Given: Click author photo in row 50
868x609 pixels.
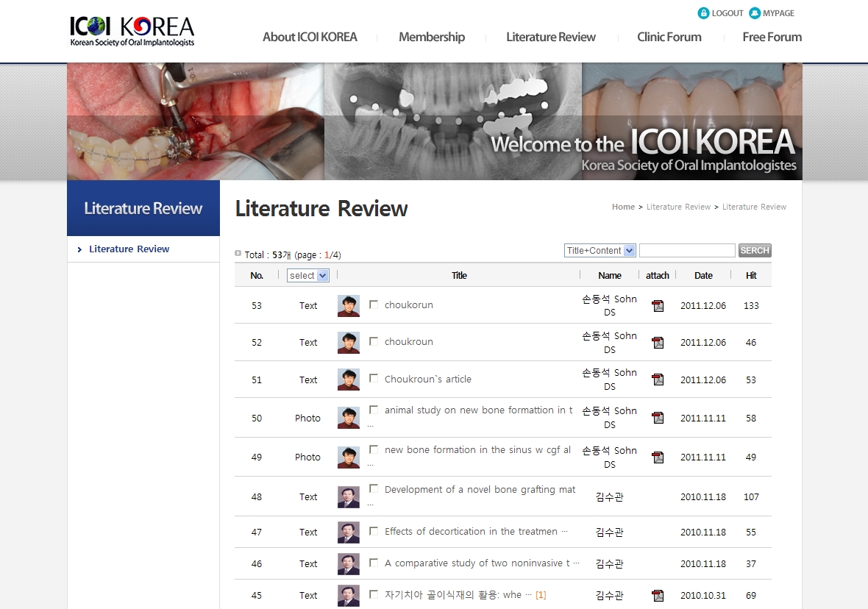Looking at the screenshot, I should (x=349, y=418).
